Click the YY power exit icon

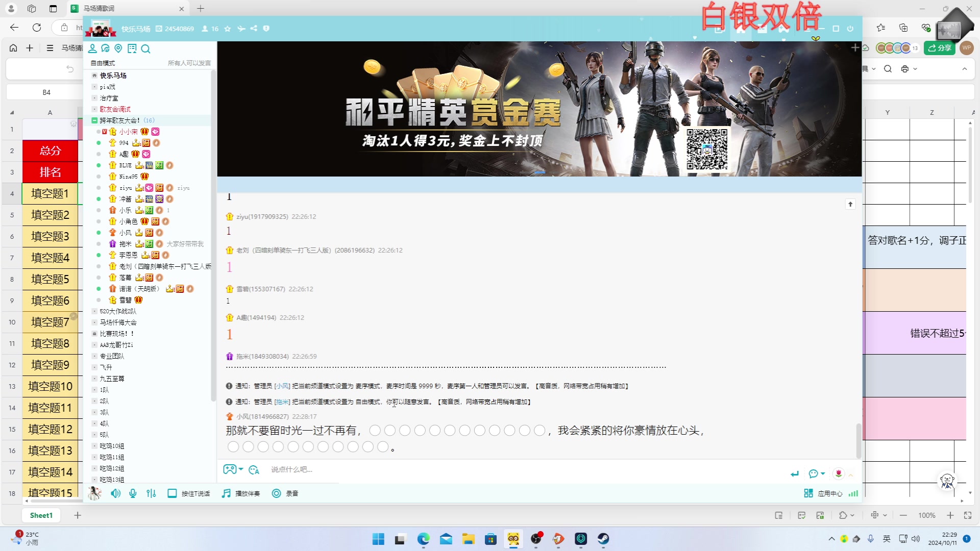pos(850,29)
